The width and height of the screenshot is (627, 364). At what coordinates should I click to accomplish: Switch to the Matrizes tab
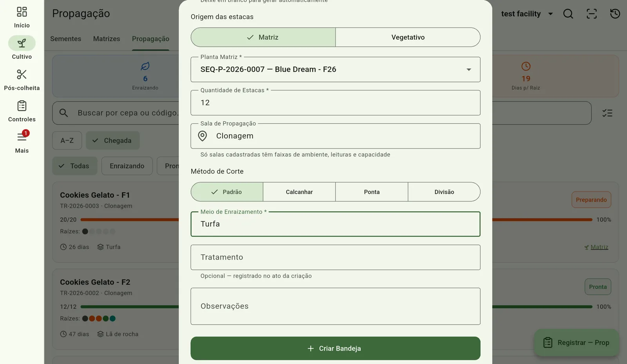107,39
